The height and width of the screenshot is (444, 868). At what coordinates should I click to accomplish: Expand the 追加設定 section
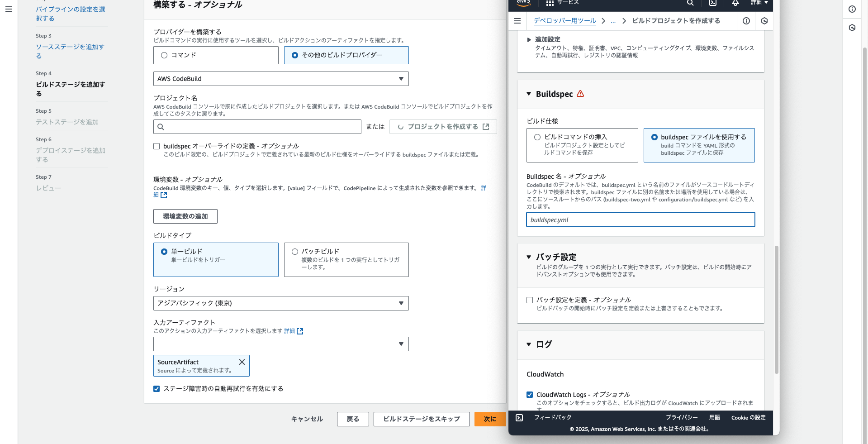point(528,39)
